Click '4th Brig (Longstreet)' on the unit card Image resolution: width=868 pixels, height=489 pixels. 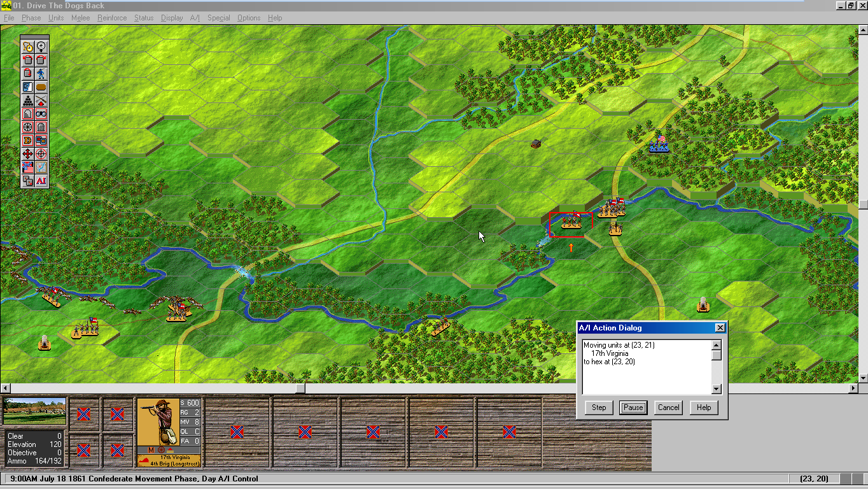click(x=175, y=464)
